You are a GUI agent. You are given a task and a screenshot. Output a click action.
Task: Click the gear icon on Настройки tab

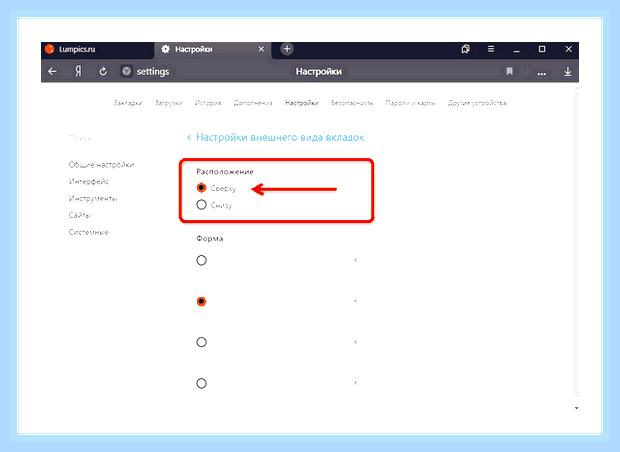[165, 49]
